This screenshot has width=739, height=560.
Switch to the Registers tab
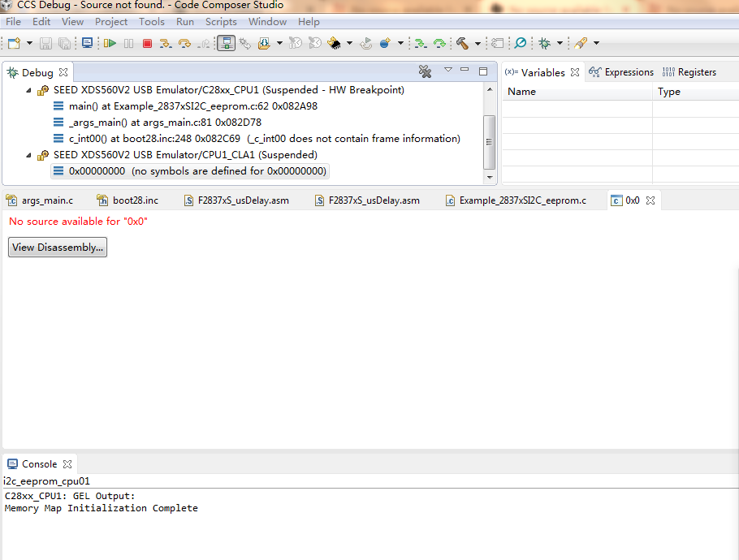click(689, 72)
